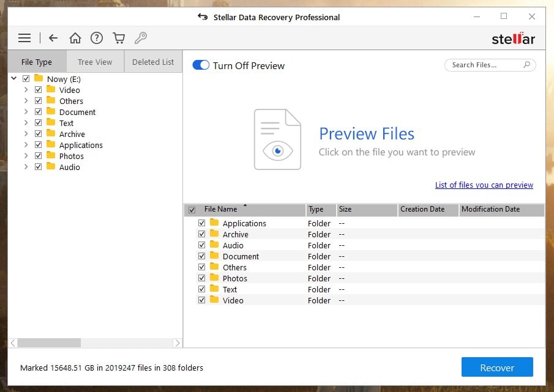This screenshot has width=554, height=392.
Task: Uncheck the Applications checkbox in file list
Action: coord(202,223)
